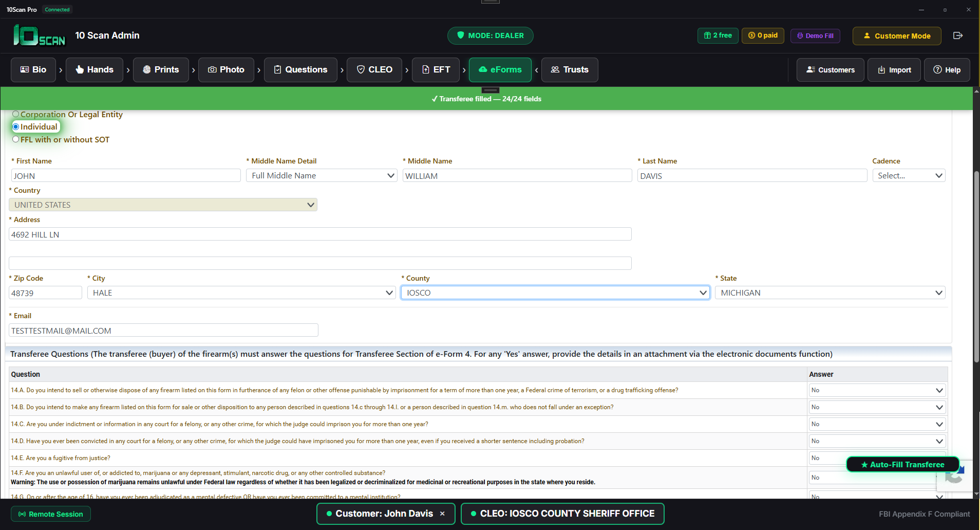The height and width of the screenshot is (530, 980).
Task: Open the Middle Name Detail dropdown
Action: tap(322, 175)
